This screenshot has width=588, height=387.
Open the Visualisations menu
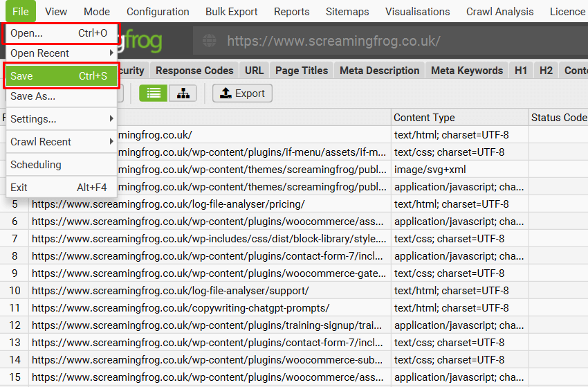click(x=417, y=12)
